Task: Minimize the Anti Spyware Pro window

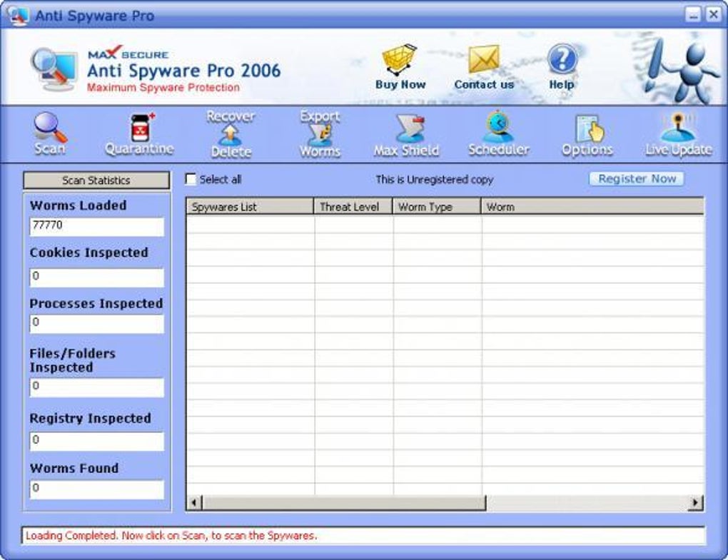Action: tap(693, 15)
